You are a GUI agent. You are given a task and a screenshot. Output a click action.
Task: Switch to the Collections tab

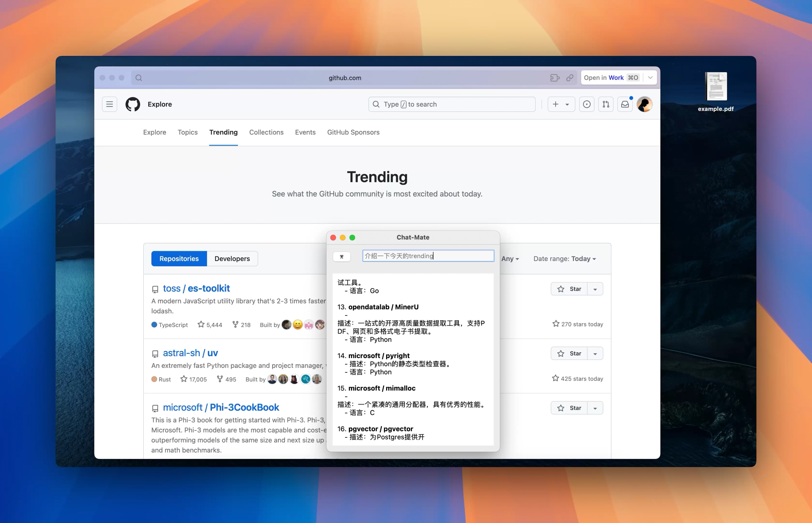tap(266, 132)
